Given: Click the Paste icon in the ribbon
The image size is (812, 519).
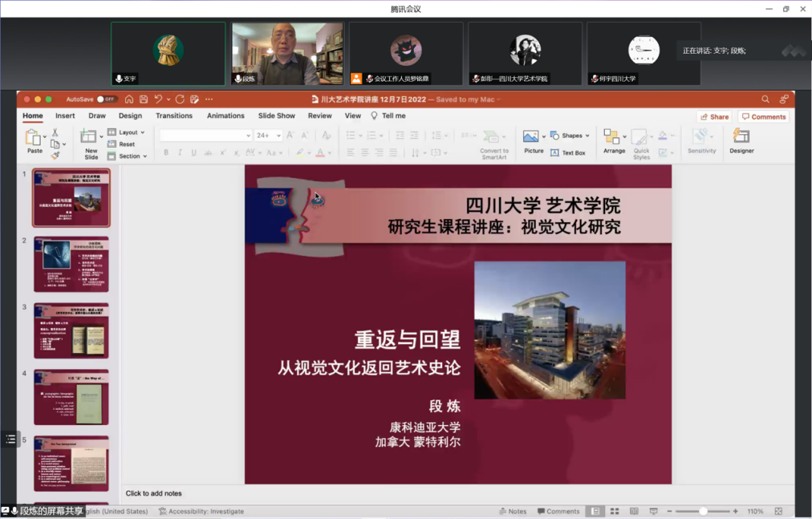Looking at the screenshot, I should 34,139.
